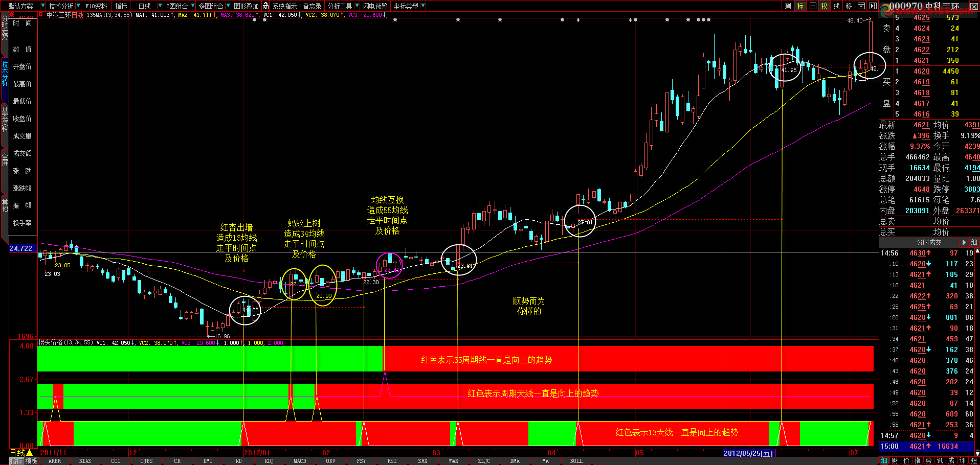Open the 坐标类型 dropdown arrow

(x=423, y=6)
